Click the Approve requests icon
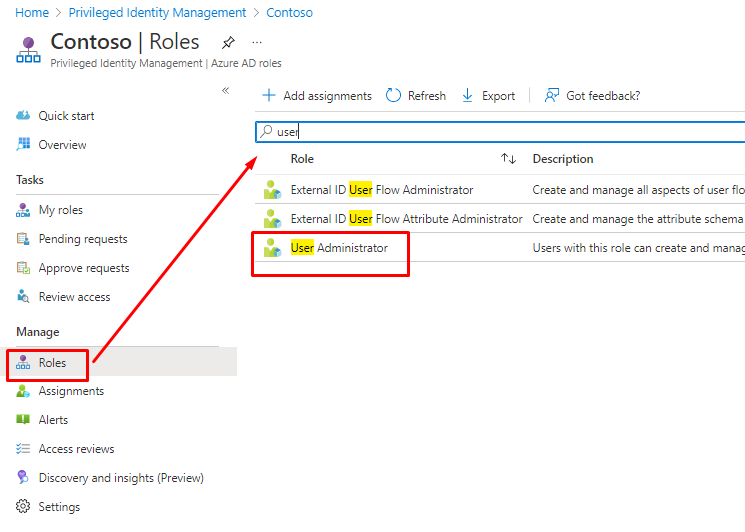 click(24, 268)
